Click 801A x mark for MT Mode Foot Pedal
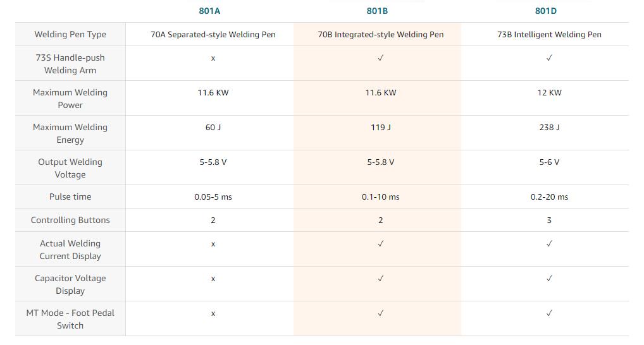Image resolution: width=644 pixels, height=345 pixels. [x=213, y=314]
